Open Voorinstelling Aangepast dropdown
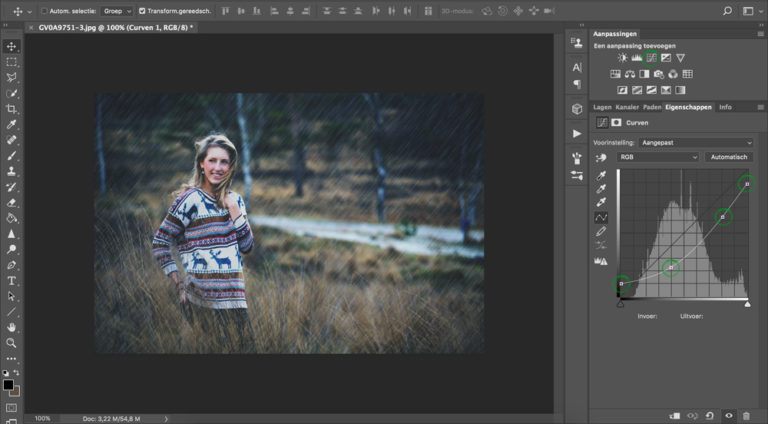This screenshot has width=768, height=424. (x=696, y=142)
